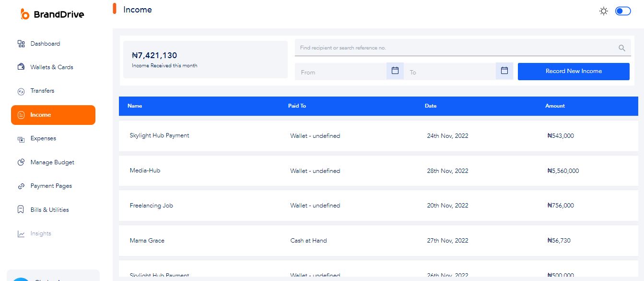Click the Manage Budget pie chart icon
Screen dimensions: 644x281
21,162
